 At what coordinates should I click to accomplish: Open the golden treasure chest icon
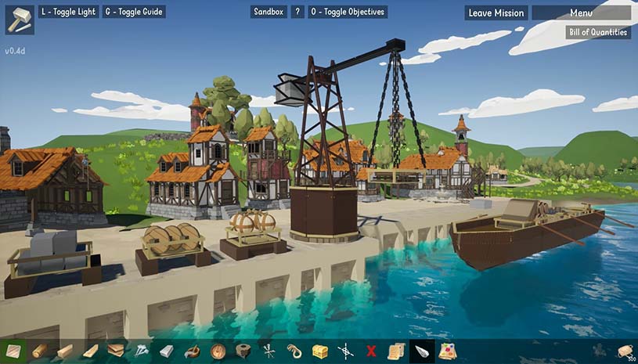[320, 351]
